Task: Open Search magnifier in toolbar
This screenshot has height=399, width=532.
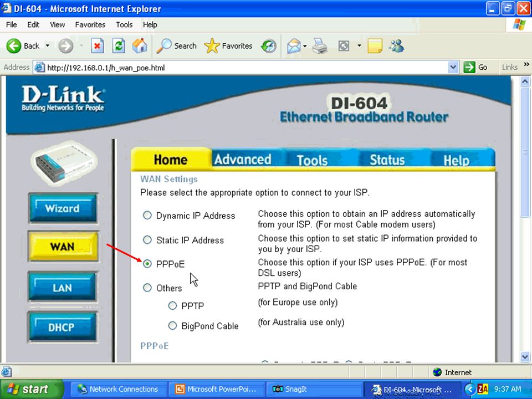Action: [164, 46]
